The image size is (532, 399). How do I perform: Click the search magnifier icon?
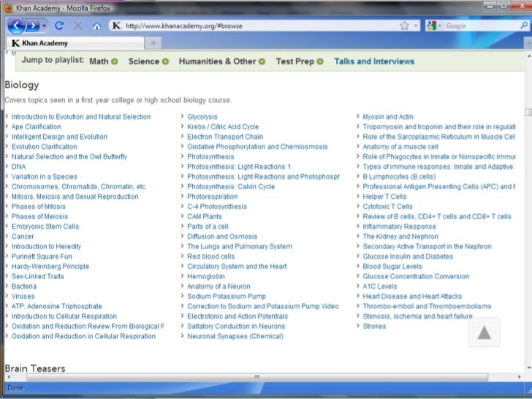coord(523,26)
